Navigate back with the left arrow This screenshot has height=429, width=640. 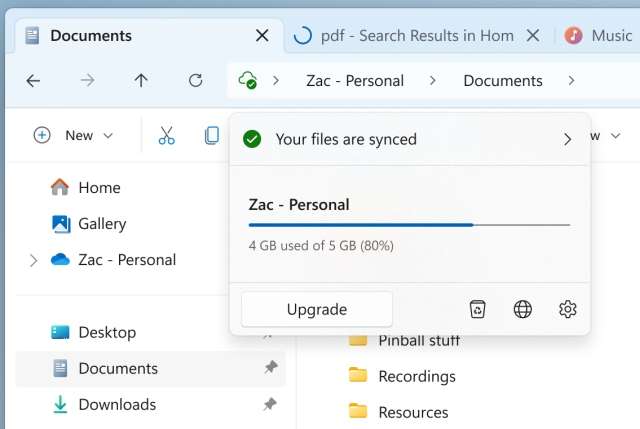tap(33, 80)
